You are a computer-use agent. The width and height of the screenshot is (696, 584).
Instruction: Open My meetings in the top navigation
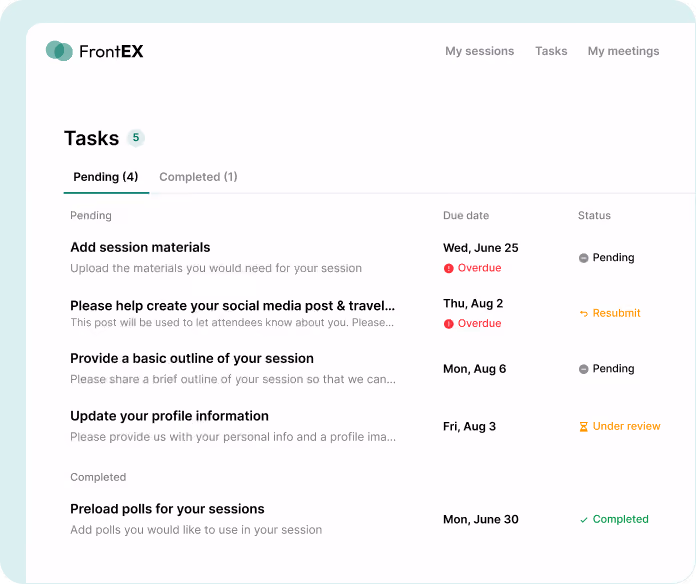[x=623, y=51]
